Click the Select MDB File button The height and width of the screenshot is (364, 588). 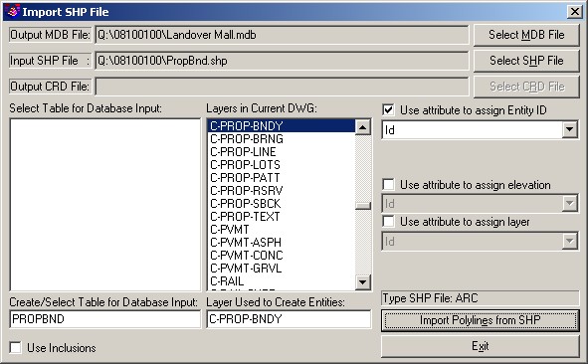click(526, 35)
